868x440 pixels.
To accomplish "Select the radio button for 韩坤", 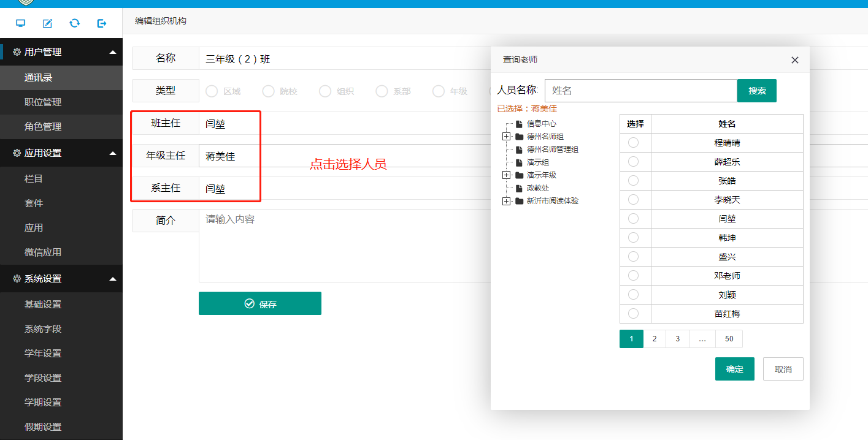I will tap(634, 238).
